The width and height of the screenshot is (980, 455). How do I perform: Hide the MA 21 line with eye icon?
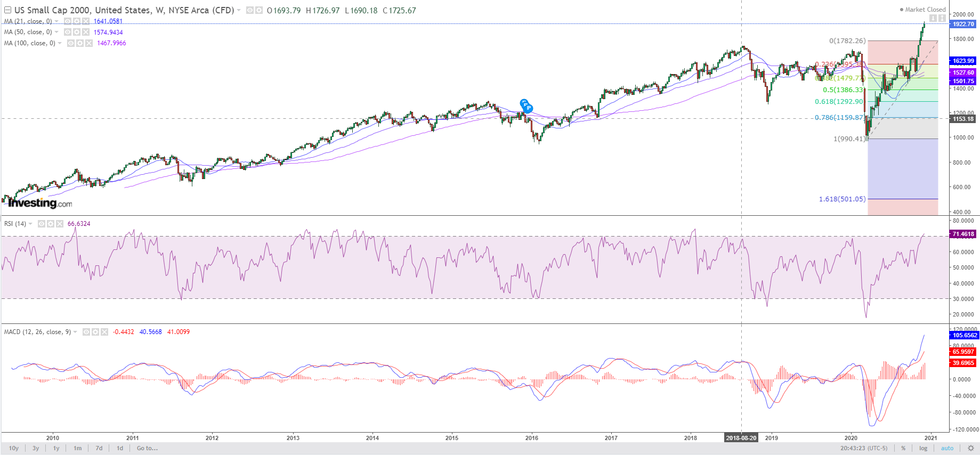(68, 21)
